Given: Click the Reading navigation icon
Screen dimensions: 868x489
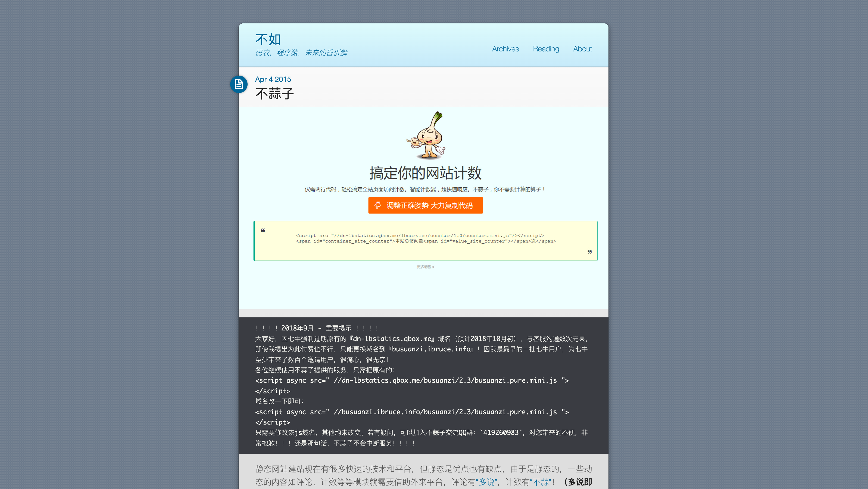Looking at the screenshot, I should [x=545, y=49].
